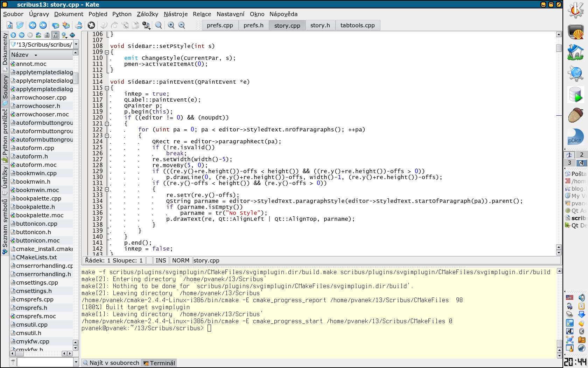Open the KDE K menu launcher
This screenshot has height=368, width=588.
576,10
